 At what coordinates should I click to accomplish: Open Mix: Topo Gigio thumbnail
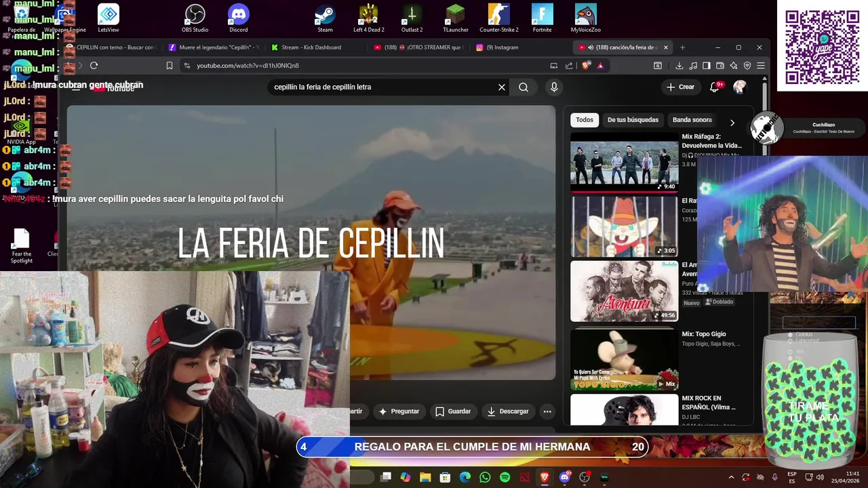point(624,359)
